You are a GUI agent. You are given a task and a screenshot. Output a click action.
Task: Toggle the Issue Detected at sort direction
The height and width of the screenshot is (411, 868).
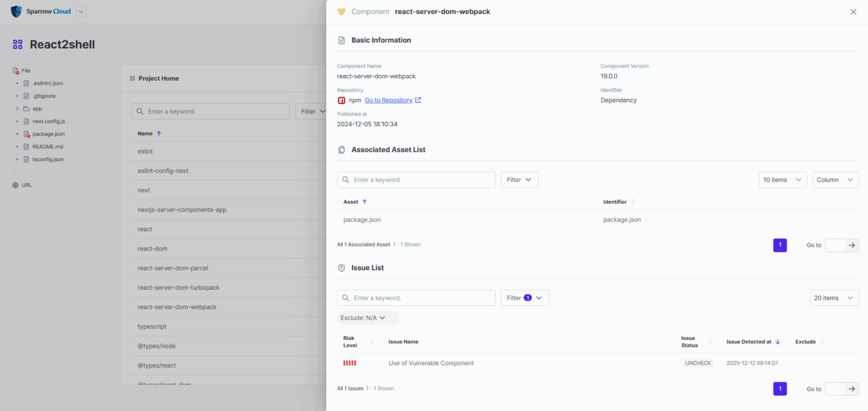coord(778,342)
